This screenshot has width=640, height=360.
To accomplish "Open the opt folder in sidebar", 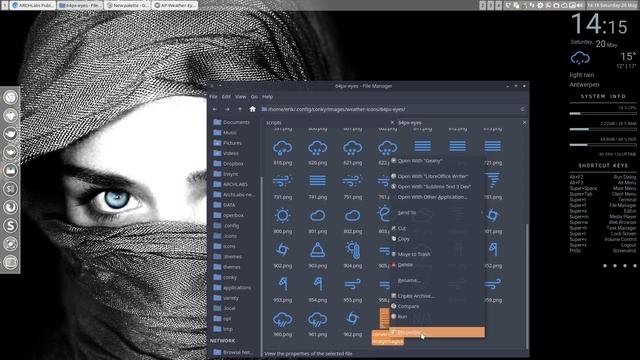I will point(222,319).
